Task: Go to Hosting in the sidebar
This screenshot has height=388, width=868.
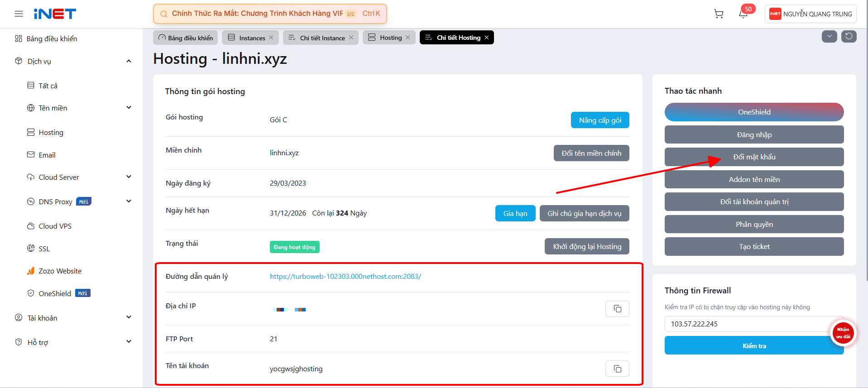Action: pyautogui.click(x=45, y=132)
